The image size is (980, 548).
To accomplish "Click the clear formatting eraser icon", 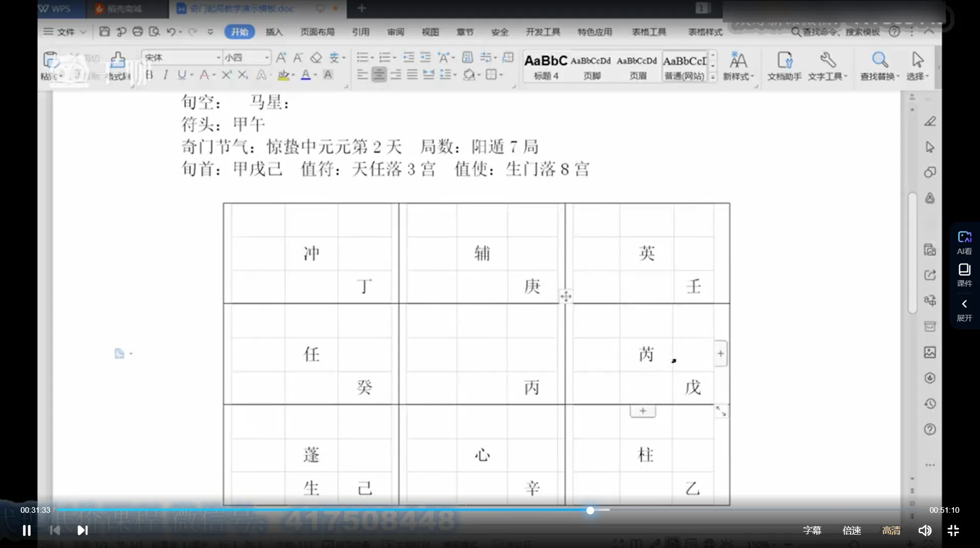I will click(316, 58).
